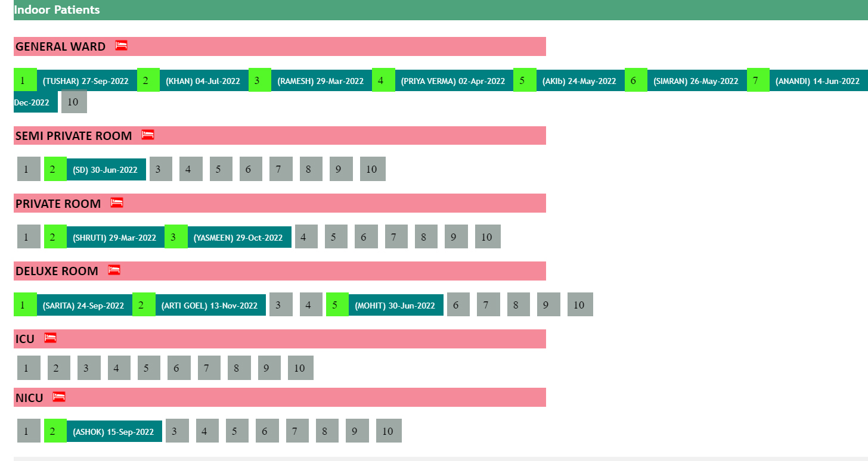Open the (YASMEEN) 29-Oct-2022 patient entry

click(240, 238)
